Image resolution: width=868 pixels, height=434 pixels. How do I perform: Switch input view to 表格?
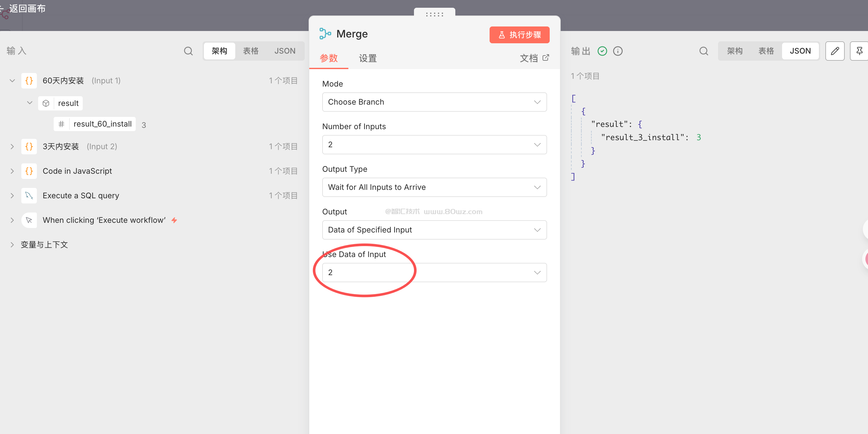[250, 51]
